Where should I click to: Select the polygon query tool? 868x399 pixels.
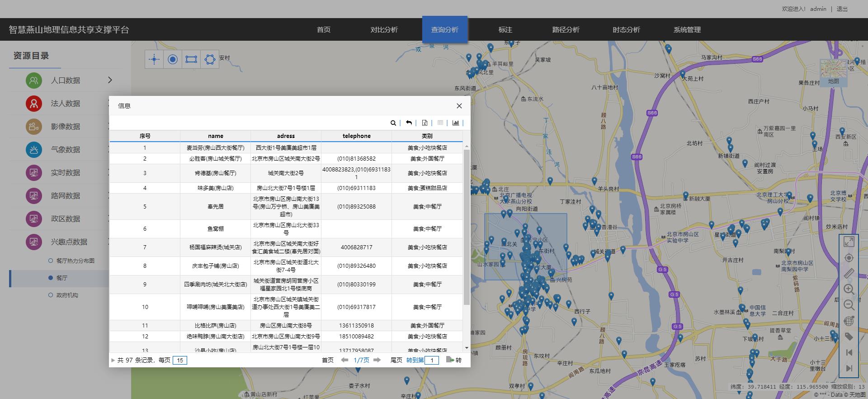[210, 59]
